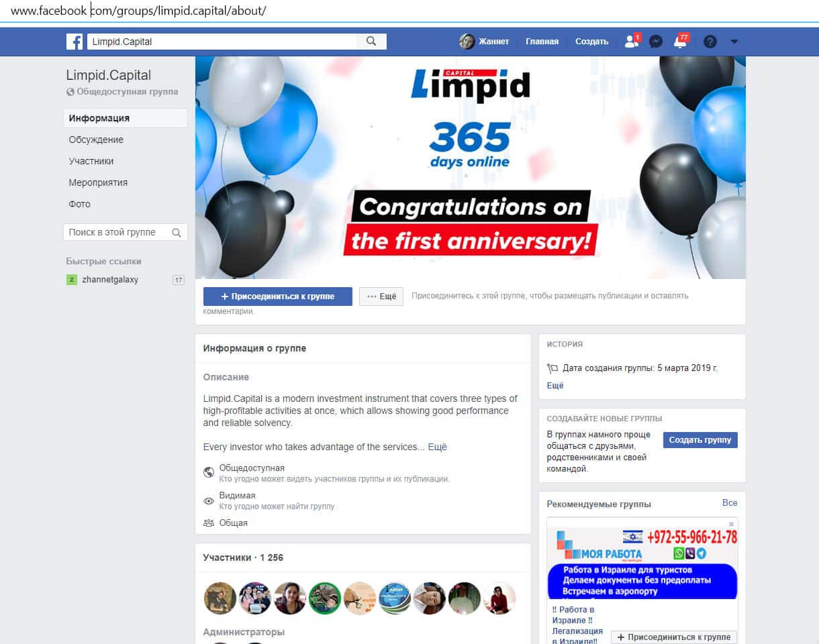Open account dropdown arrow in top bar
Screen dimensions: 819x644
pyautogui.click(x=734, y=42)
